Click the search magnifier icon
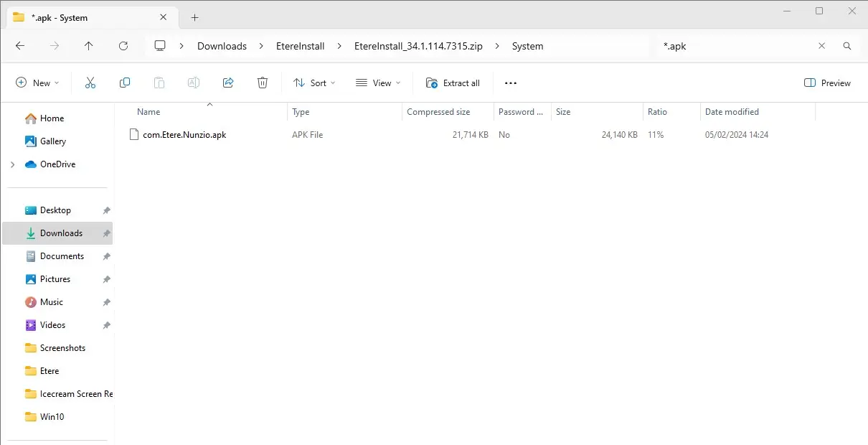The width and height of the screenshot is (868, 445). 847,46
